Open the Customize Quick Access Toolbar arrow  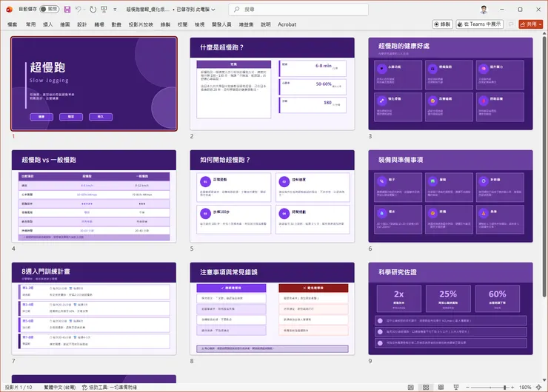[x=115, y=10]
